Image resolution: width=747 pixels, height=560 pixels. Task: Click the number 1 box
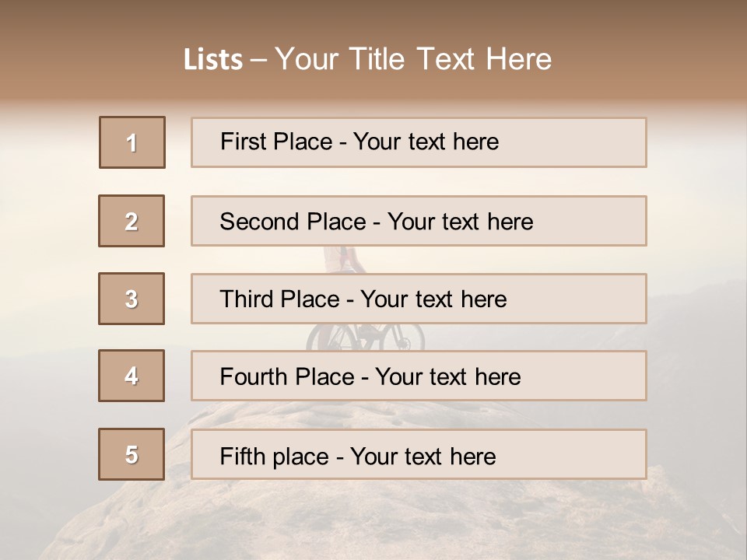click(x=132, y=142)
